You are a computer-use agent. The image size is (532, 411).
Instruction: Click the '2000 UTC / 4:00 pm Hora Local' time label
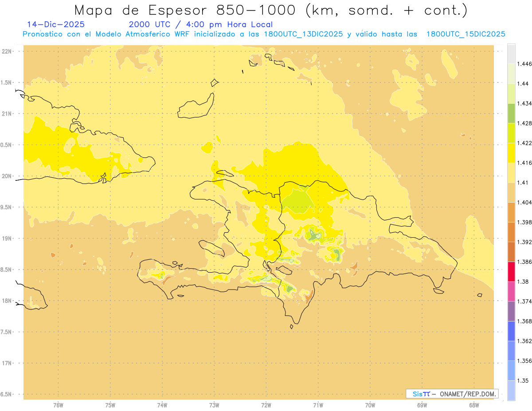[x=201, y=24]
